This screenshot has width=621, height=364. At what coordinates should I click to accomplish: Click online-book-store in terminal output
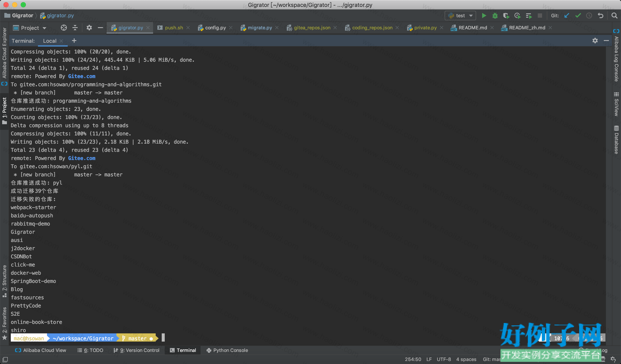[36, 322]
